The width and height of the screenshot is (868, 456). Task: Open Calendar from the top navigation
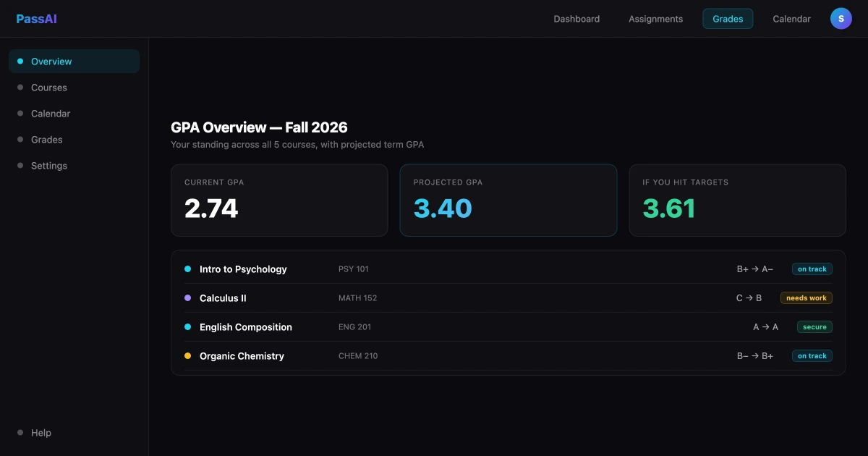pos(791,19)
